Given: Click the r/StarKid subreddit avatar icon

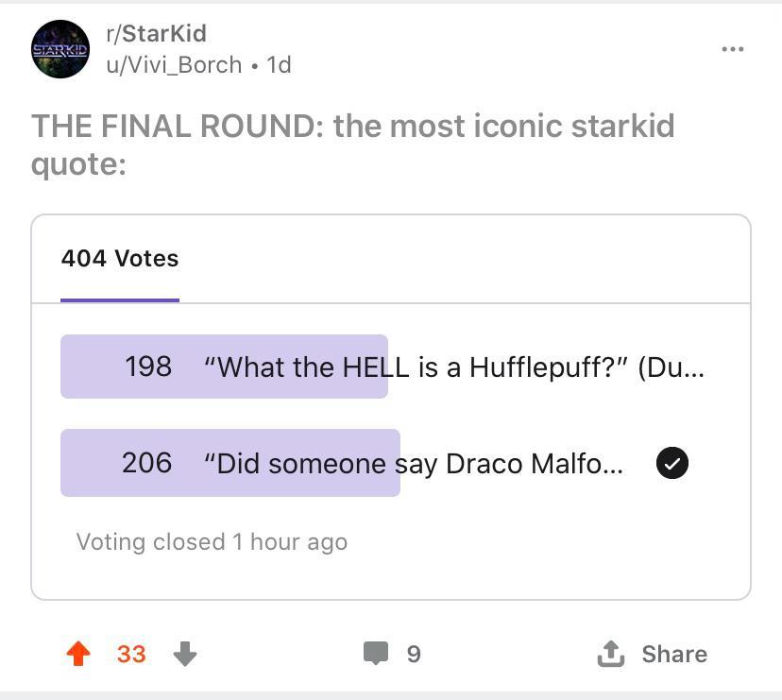Looking at the screenshot, I should [59, 49].
